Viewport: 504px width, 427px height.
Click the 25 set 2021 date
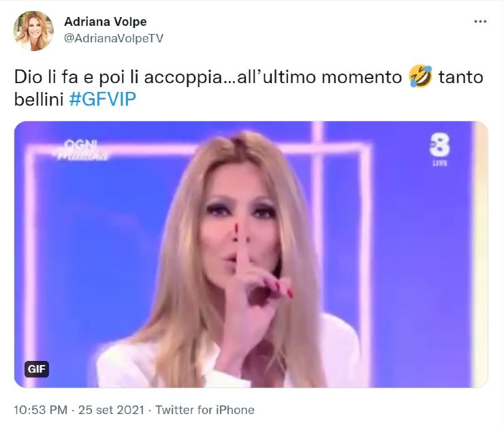[111, 410]
